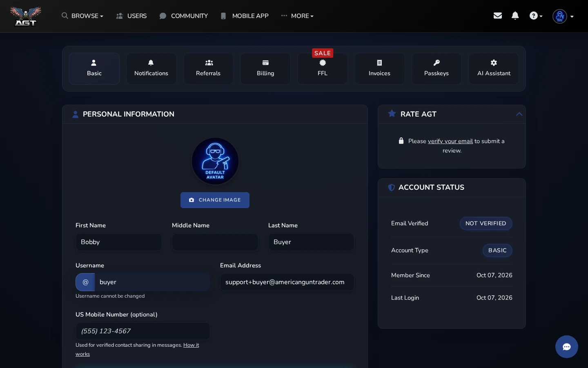Click the AGT eagle logo
This screenshot has width=588, height=368.
(26, 16)
